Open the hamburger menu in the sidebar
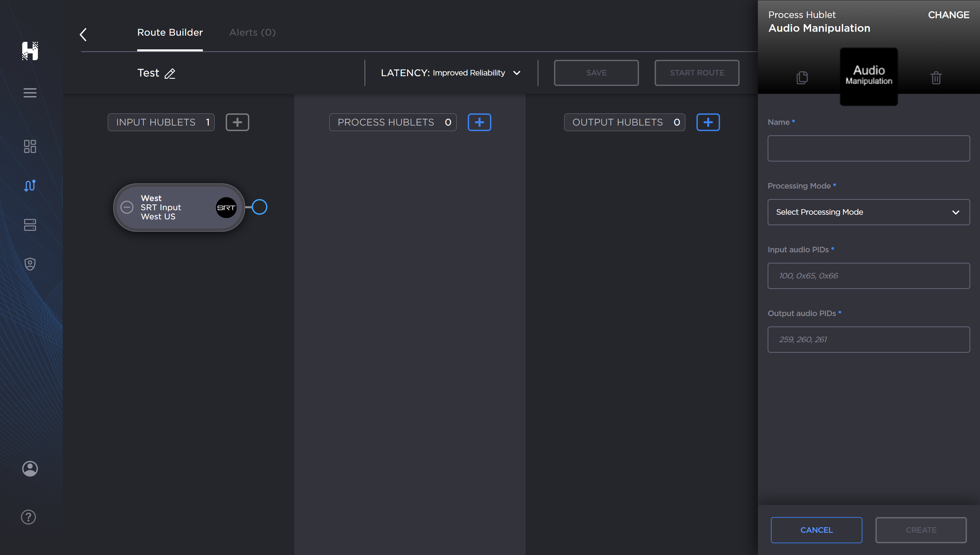980x555 pixels. (30, 92)
